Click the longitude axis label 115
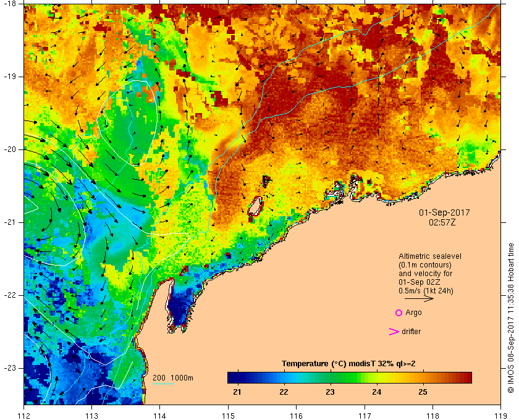Viewport: 519px width, 420px height. click(x=228, y=415)
